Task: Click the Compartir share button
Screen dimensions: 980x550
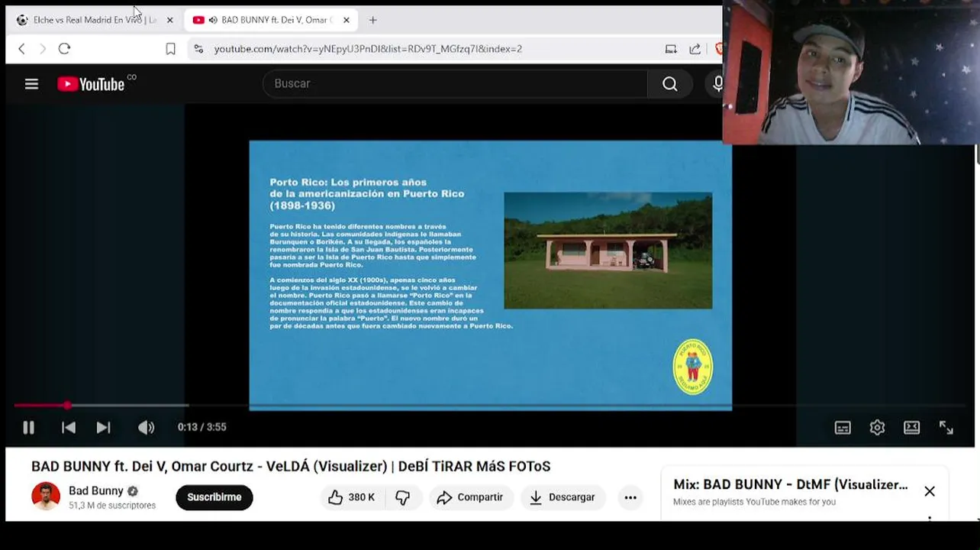Action: (x=470, y=497)
